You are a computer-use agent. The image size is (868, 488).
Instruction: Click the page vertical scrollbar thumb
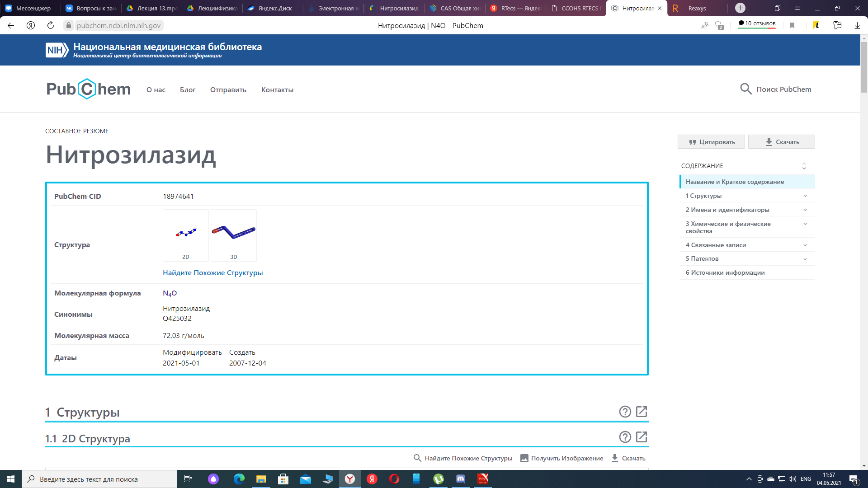(x=864, y=68)
